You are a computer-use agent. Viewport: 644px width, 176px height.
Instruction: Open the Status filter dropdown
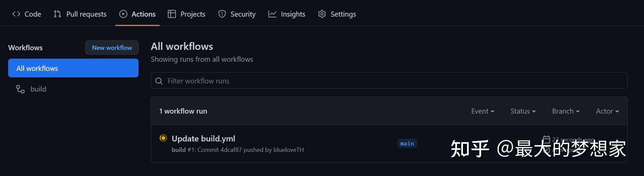coord(523,111)
